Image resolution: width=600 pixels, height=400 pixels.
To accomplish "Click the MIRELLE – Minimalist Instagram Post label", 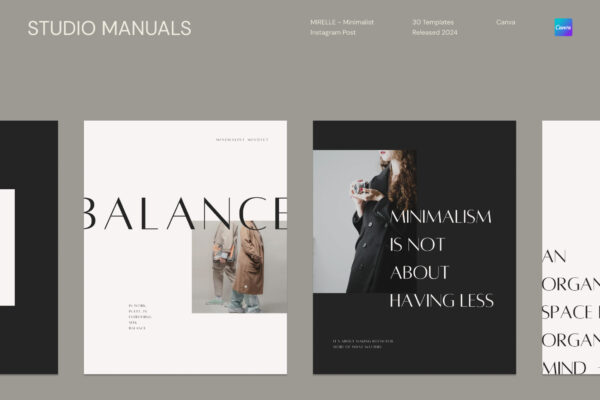I will pyautogui.click(x=342, y=27).
